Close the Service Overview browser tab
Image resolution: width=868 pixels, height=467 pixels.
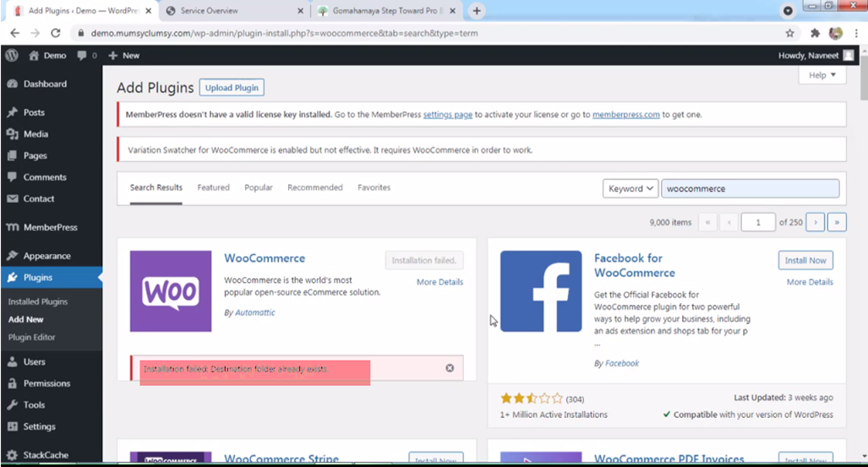300,10
